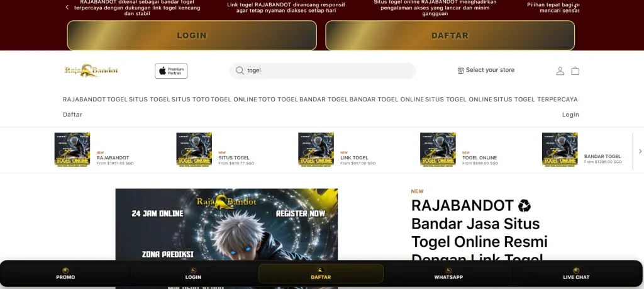
Task: Click the large gold DAFTAR button
Action: point(450,35)
